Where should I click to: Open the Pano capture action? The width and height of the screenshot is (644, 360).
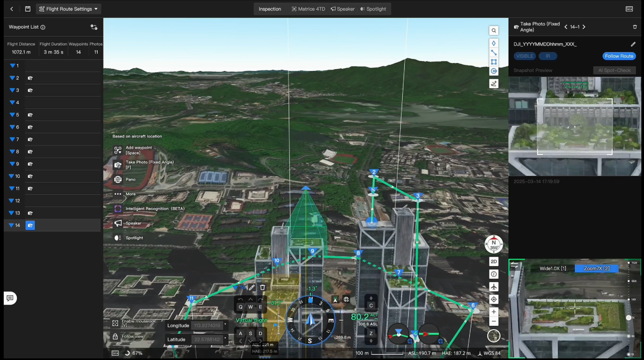pyautogui.click(x=130, y=179)
